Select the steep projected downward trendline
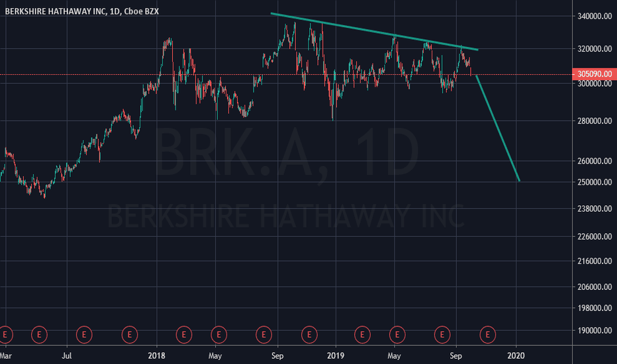 pyautogui.click(x=498, y=128)
